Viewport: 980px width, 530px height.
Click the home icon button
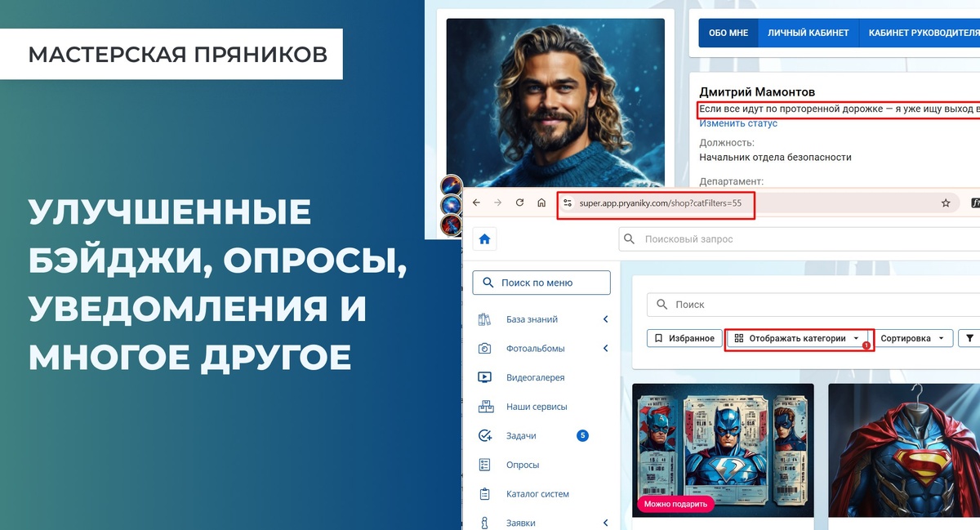(x=485, y=239)
